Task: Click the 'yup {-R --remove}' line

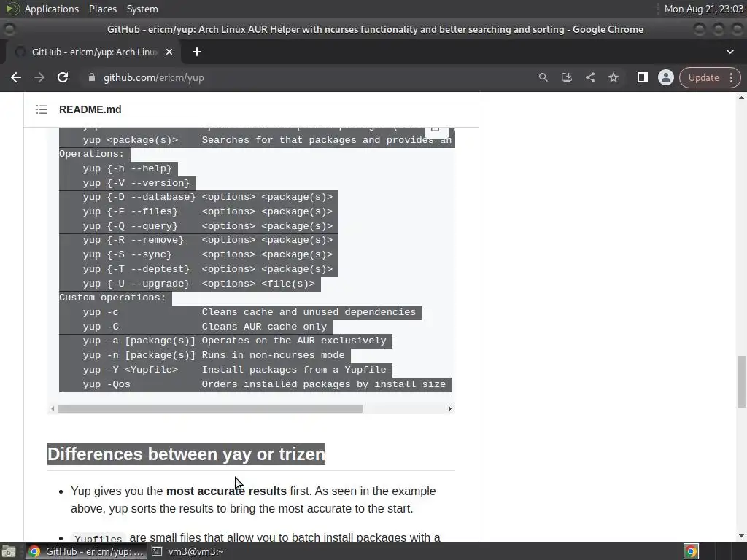Action: click(208, 240)
